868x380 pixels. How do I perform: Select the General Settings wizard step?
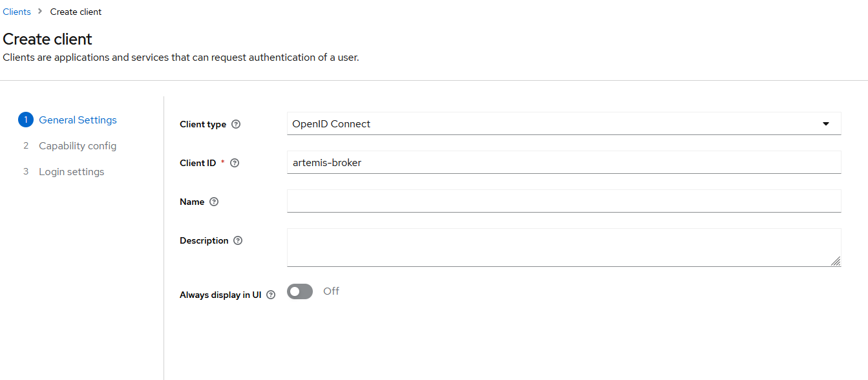point(78,120)
